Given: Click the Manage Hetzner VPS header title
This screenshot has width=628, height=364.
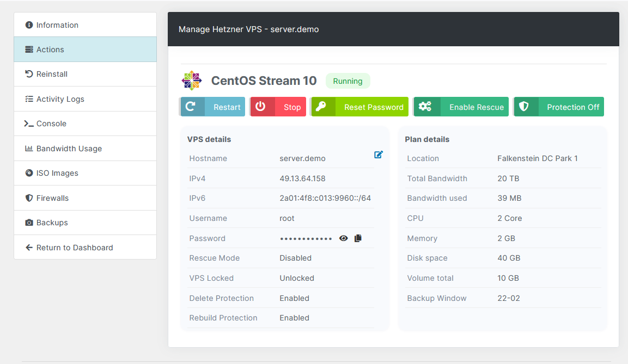Looking at the screenshot, I should coord(249,29).
